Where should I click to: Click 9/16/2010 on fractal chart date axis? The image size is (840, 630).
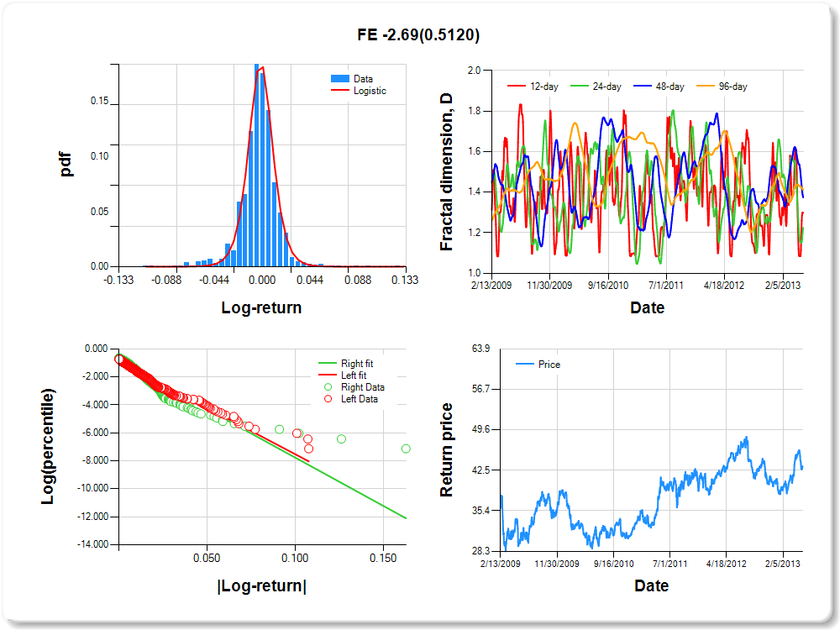(608, 286)
